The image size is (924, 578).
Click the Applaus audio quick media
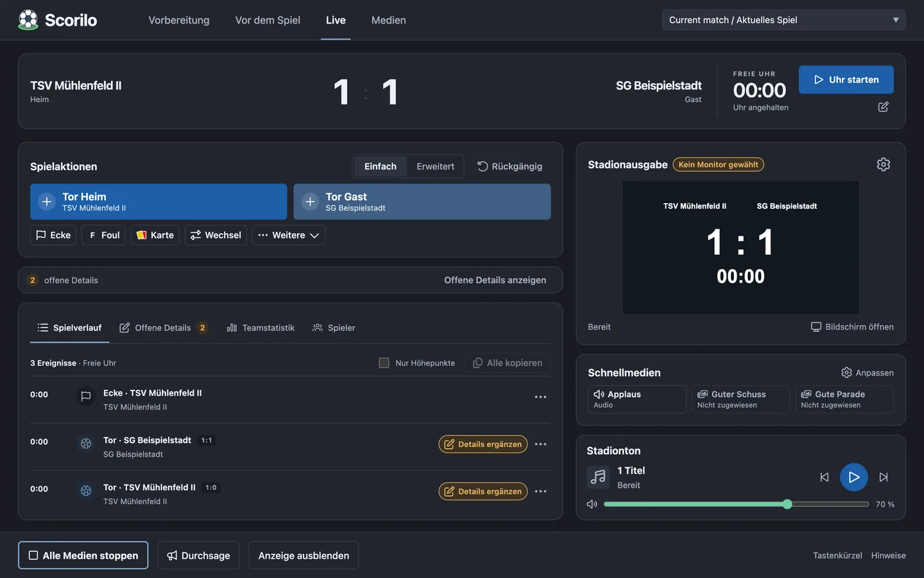(x=637, y=399)
